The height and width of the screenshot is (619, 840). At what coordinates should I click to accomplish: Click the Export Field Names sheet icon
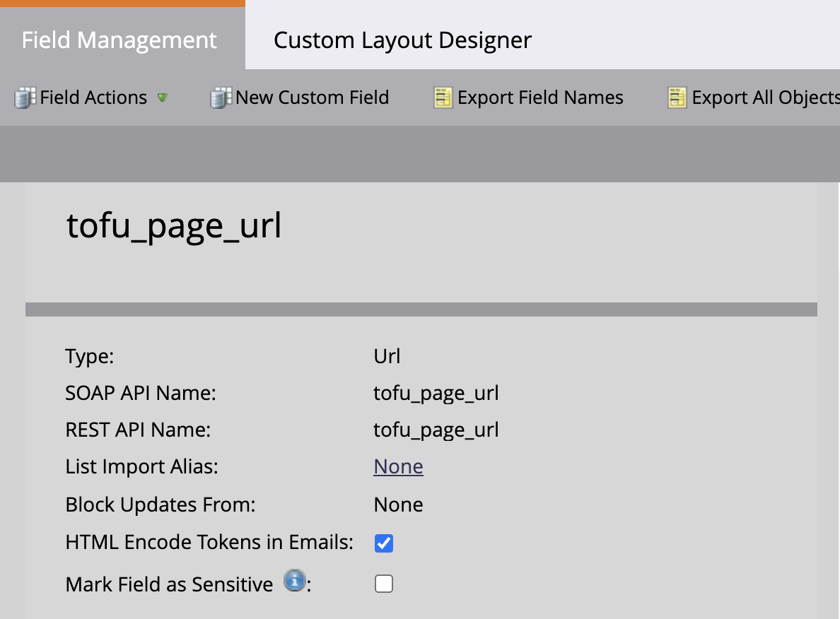point(443,98)
